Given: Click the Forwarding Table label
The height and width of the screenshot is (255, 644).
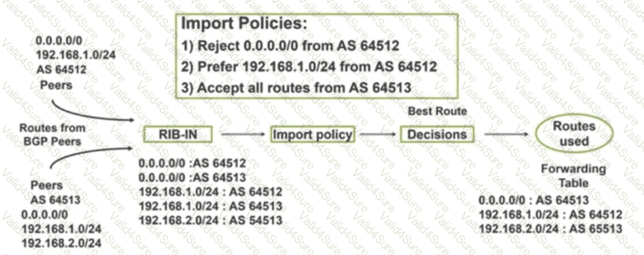Looking at the screenshot, I should click(x=573, y=176).
